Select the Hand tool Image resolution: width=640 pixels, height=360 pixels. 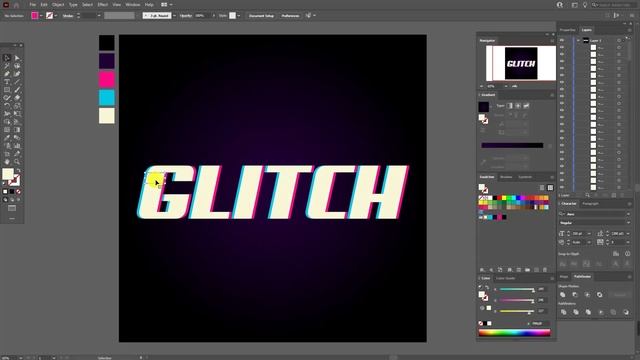tap(7, 162)
